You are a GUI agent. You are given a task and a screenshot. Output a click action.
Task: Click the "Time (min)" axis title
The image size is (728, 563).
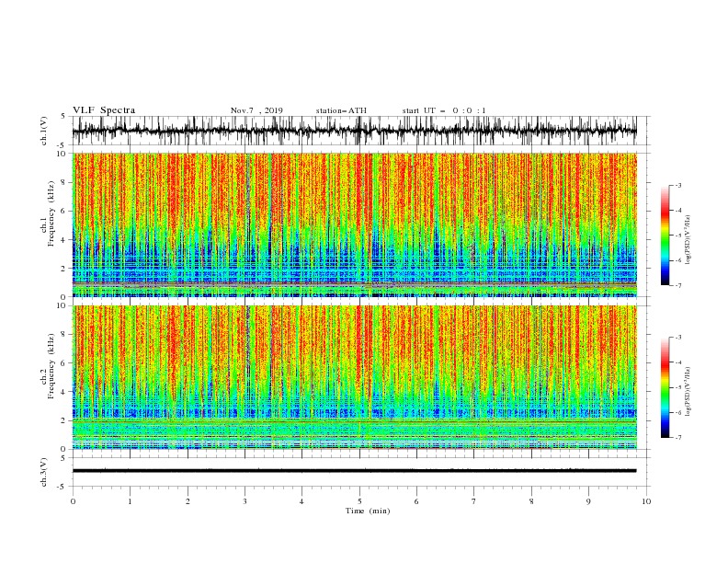(x=368, y=511)
